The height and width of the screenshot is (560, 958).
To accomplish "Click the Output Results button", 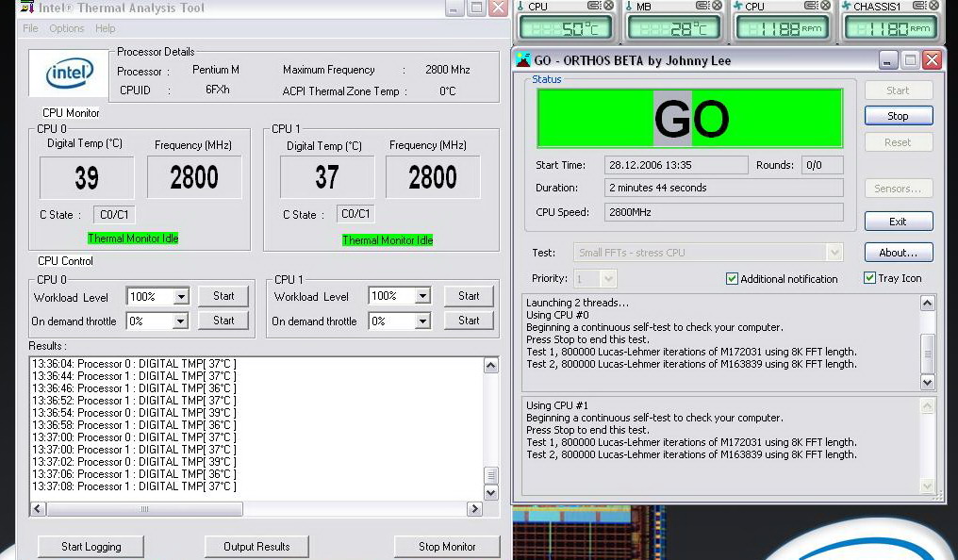I will pyautogui.click(x=256, y=547).
